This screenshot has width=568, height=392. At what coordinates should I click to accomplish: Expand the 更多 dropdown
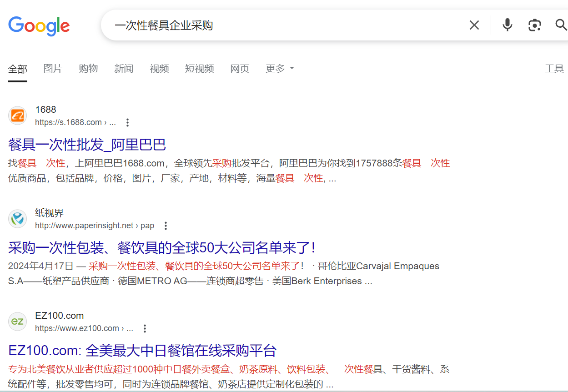tap(280, 69)
